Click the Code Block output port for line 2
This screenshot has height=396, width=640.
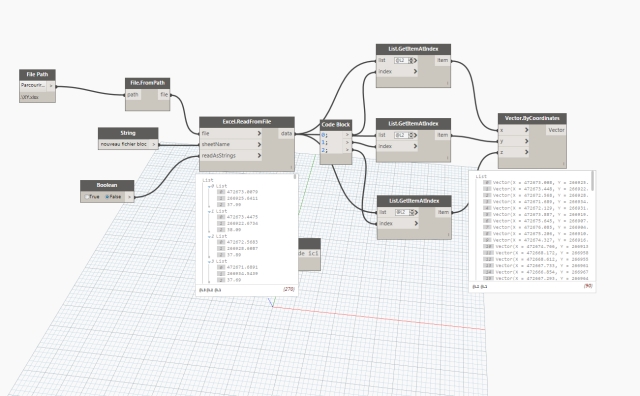pos(347,150)
